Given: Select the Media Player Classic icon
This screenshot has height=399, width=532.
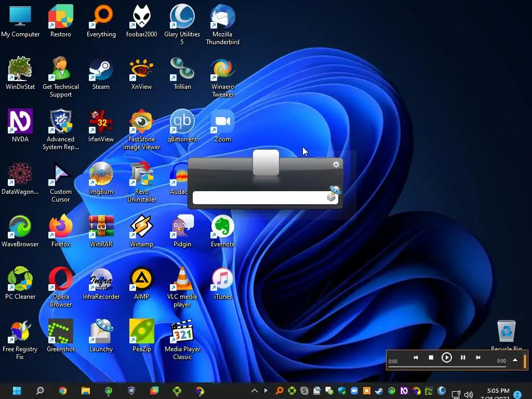Looking at the screenshot, I should coord(182,340).
